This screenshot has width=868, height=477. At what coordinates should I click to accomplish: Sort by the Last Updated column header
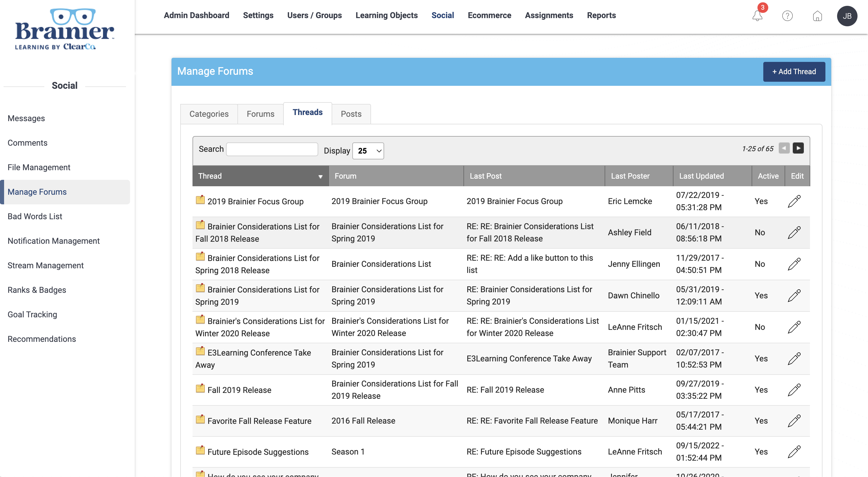pyautogui.click(x=712, y=176)
